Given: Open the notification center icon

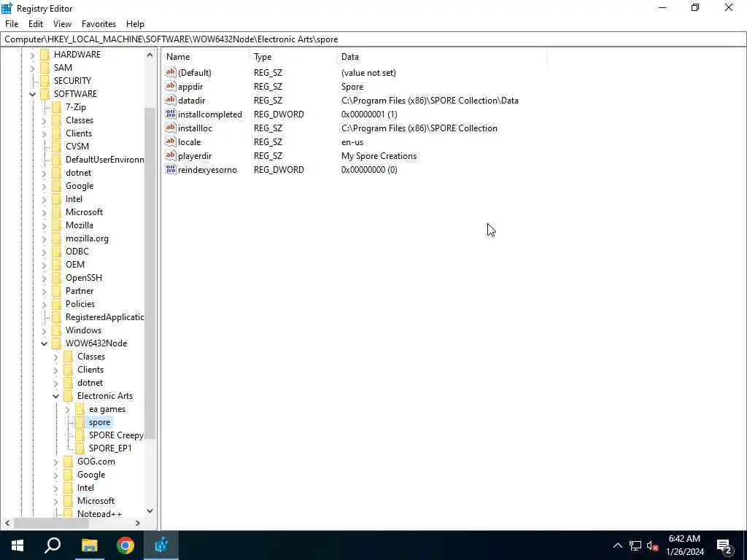Looking at the screenshot, I should click(x=724, y=545).
